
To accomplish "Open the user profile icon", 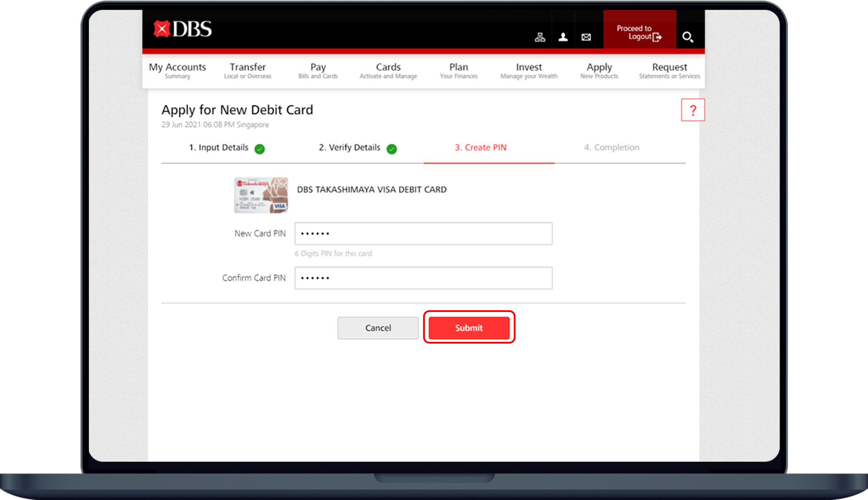I will pos(563,37).
